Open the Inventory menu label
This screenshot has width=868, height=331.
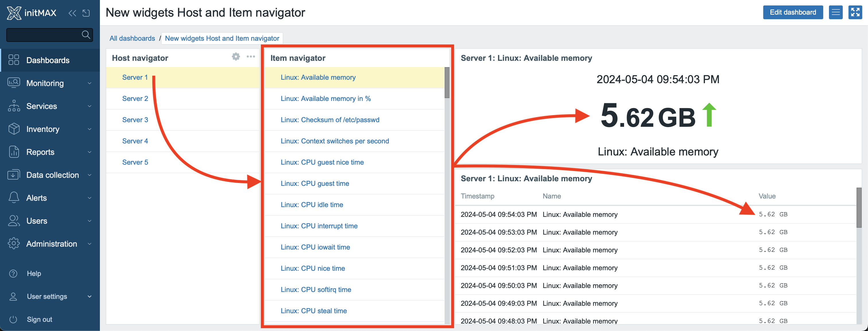tap(43, 129)
